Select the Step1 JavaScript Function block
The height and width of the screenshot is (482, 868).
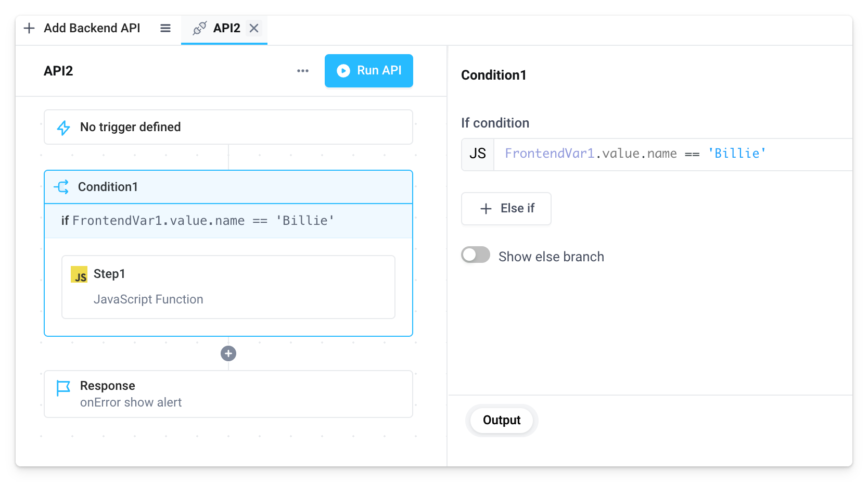click(x=228, y=287)
